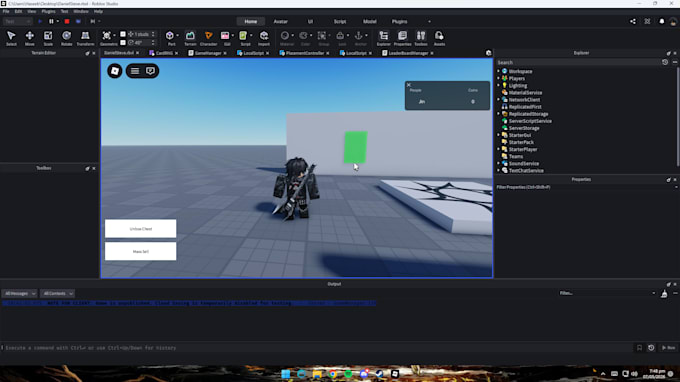Click the Character icon in the toolbar
Screen dimensions: 680x382
click(209, 38)
